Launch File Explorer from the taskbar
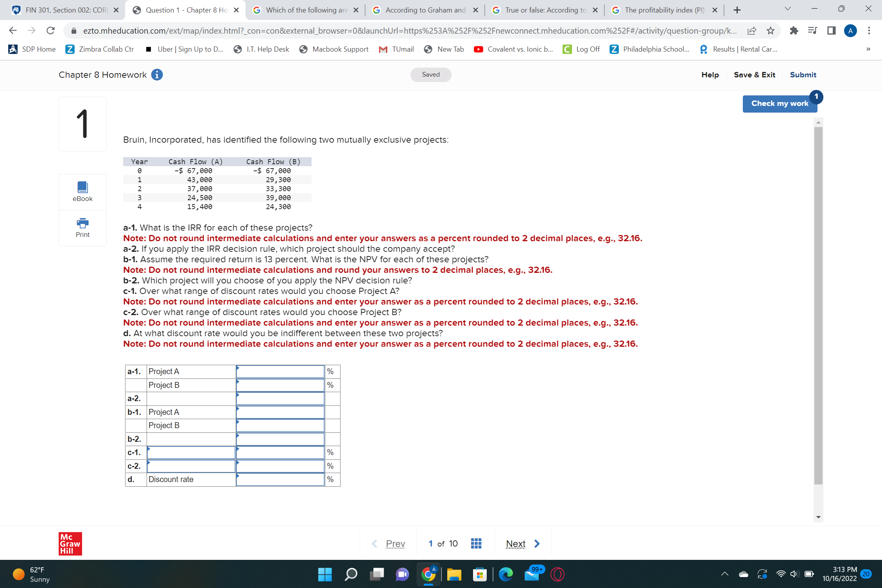The image size is (882, 588). 454,574
